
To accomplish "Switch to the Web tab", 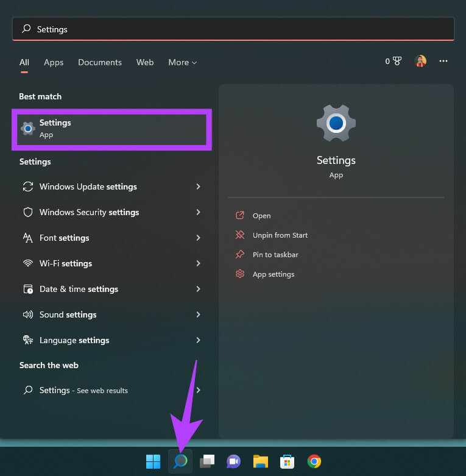I will point(145,62).
